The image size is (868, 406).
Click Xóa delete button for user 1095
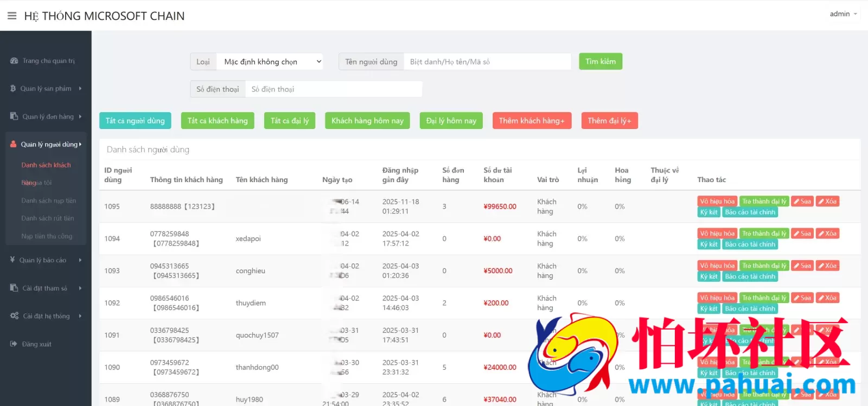pos(828,201)
